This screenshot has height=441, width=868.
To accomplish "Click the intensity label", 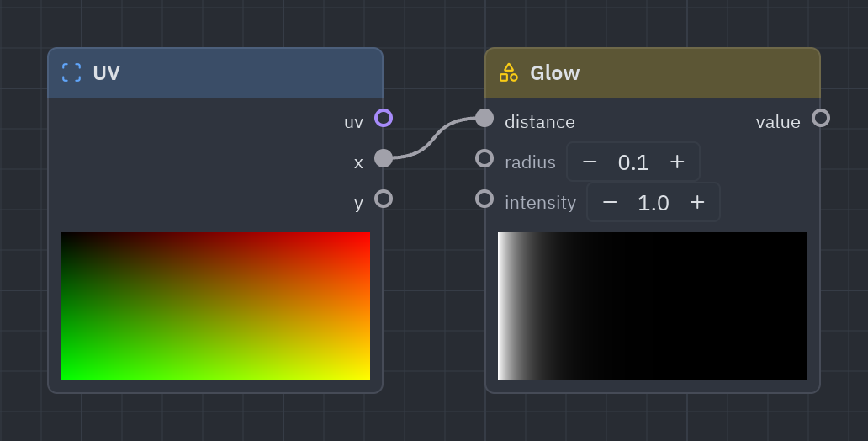I will click(x=540, y=203).
